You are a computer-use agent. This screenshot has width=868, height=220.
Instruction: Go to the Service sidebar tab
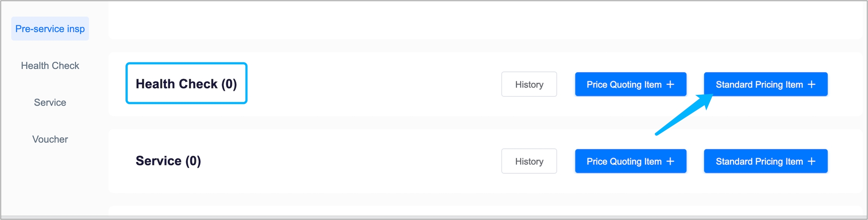50,103
